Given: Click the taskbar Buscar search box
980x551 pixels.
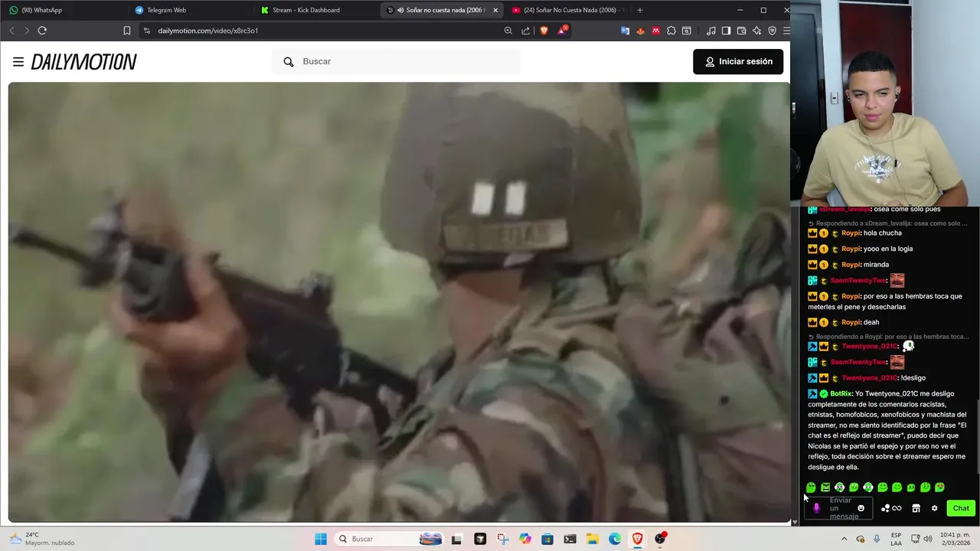Looking at the screenshot, I should tap(390, 539).
